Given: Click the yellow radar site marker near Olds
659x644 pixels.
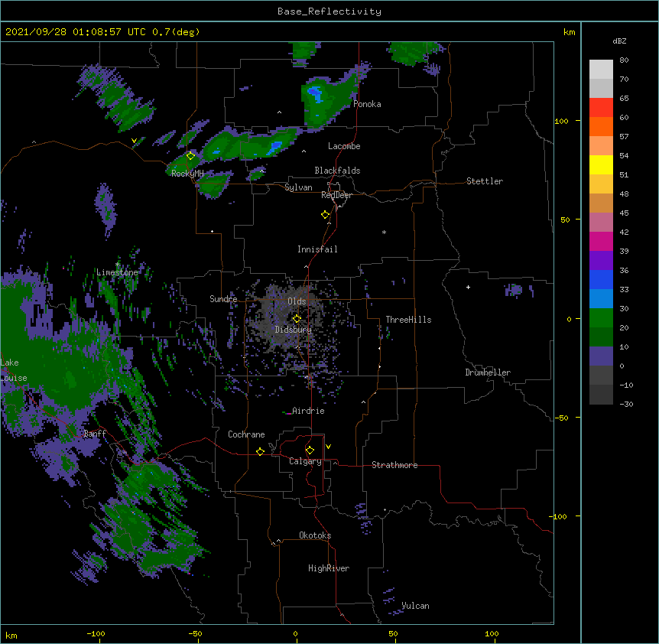Looking at the screenshot, I should (x=297, y=318).
